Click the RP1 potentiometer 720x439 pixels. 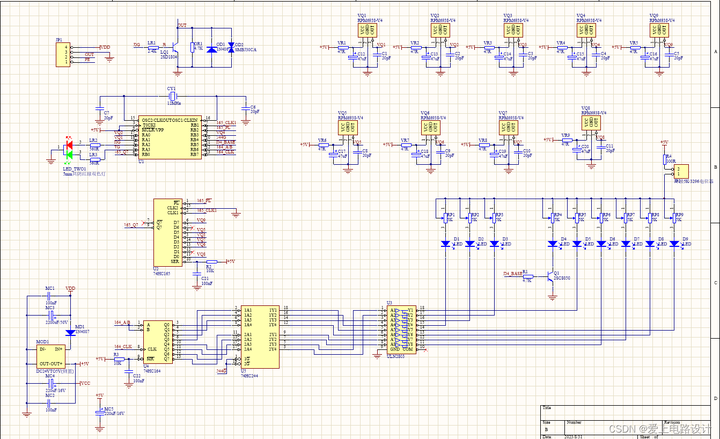pyautogui.click(x=444, y=218)
